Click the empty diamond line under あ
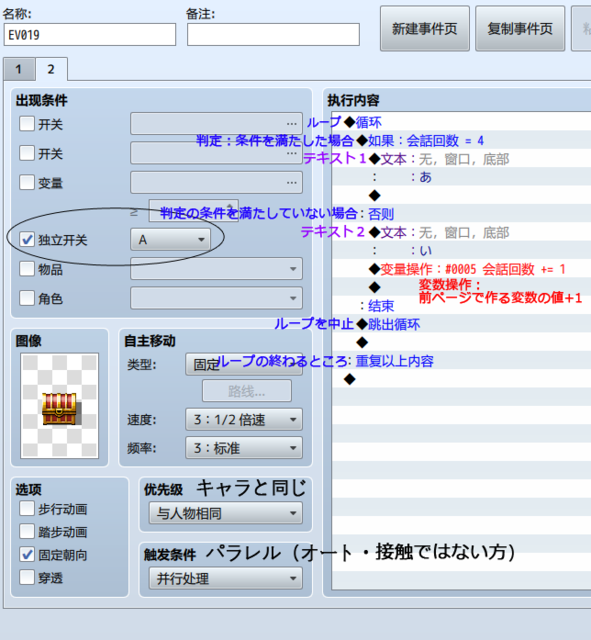The width and height of the screenshot is (591, 640). (x=461, y=196)
